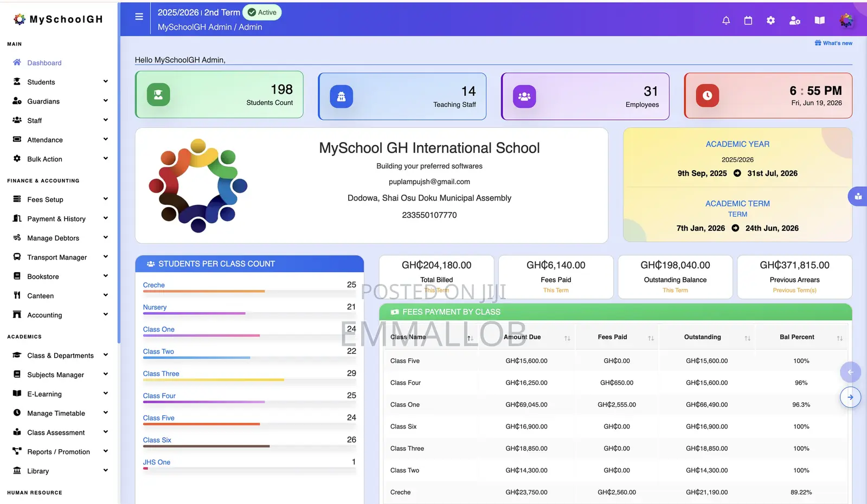Viewport: 867px width, 504px height.
Task: Open Reports / Promotion menu item
Action: point(60,451)
